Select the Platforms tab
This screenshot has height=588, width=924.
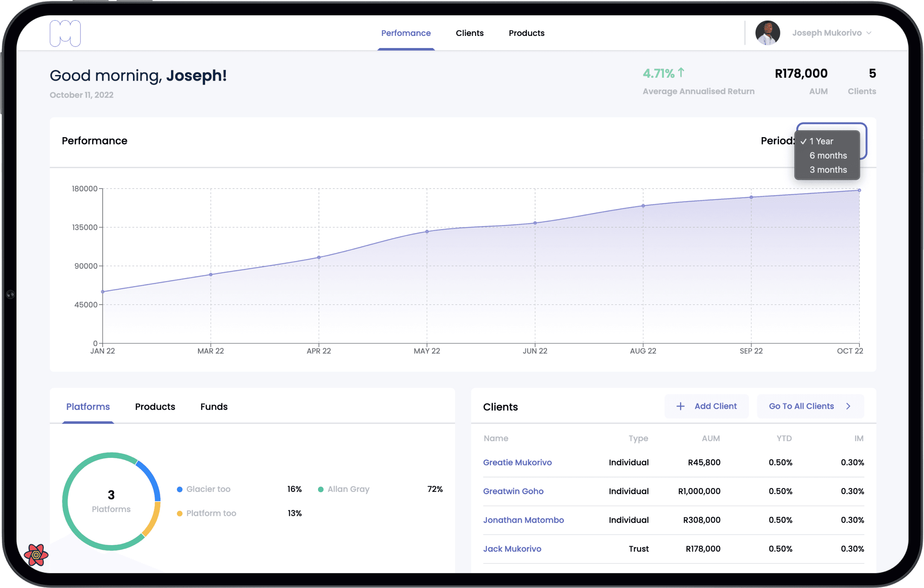coord(88,407)
